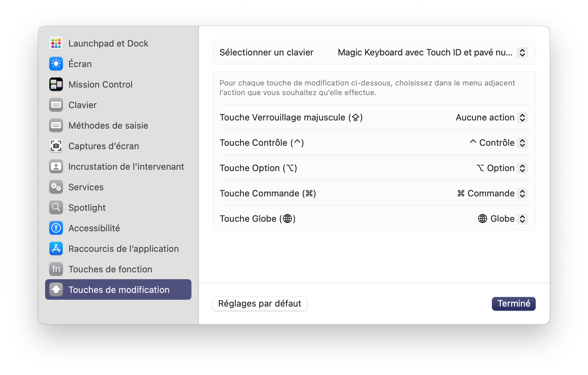This screenshot has height=375, width=588.
Task: Open the Verrouillage majuscule action dropdown
Action: [x=492, y=117]
